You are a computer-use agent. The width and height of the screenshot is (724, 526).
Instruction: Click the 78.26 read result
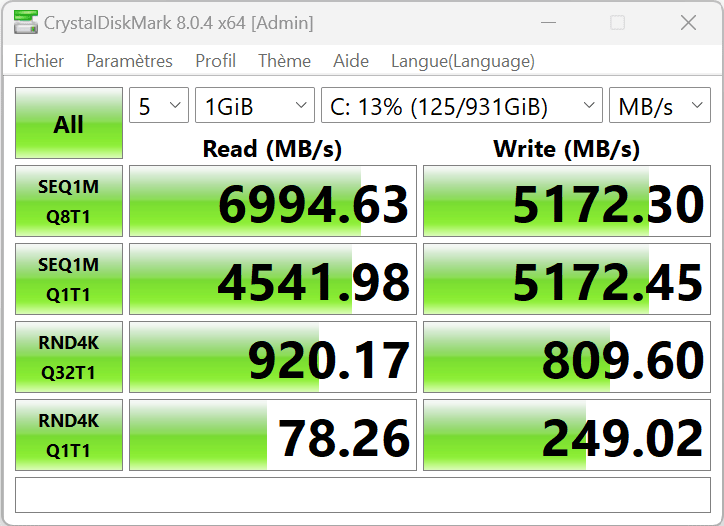click(273, 435)
